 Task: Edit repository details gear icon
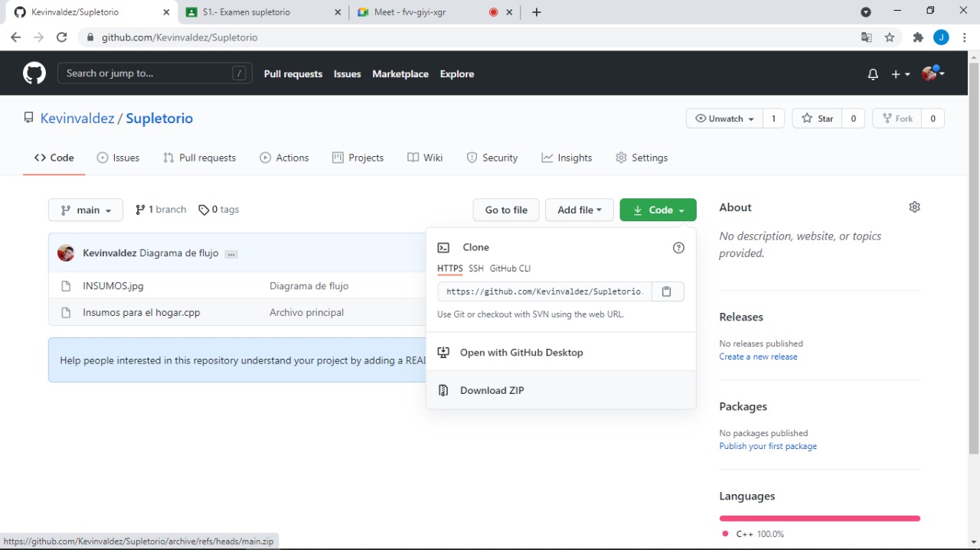(914, 207)
